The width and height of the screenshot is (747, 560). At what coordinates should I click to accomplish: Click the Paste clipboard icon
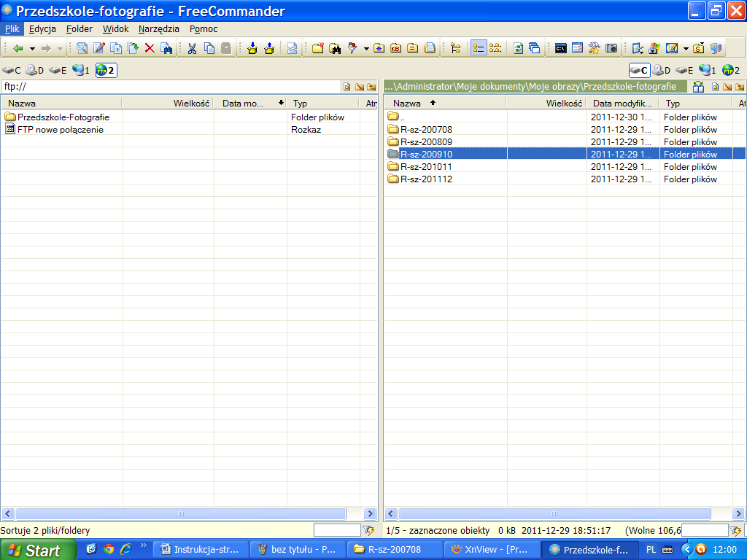click(226, 48)
